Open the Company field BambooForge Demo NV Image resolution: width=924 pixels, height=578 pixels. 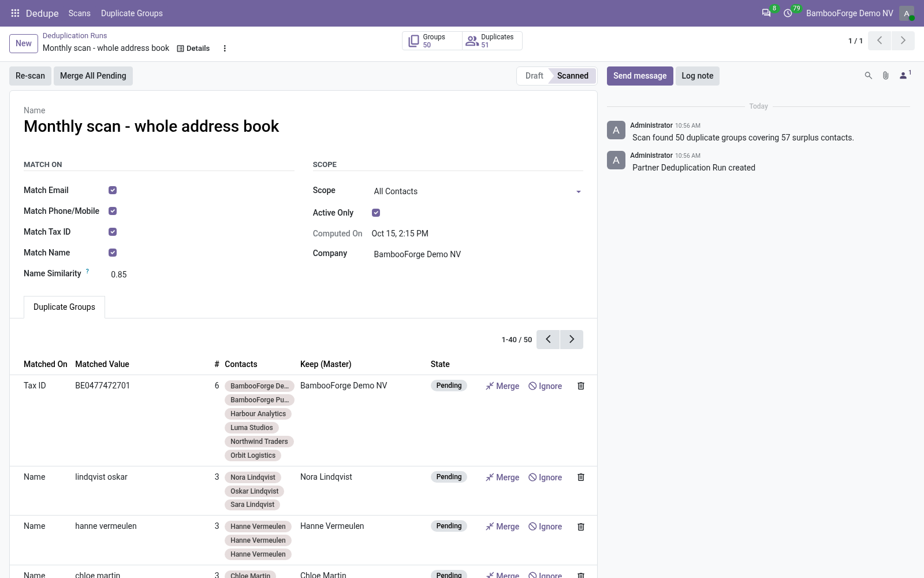(x=477, y=254)
